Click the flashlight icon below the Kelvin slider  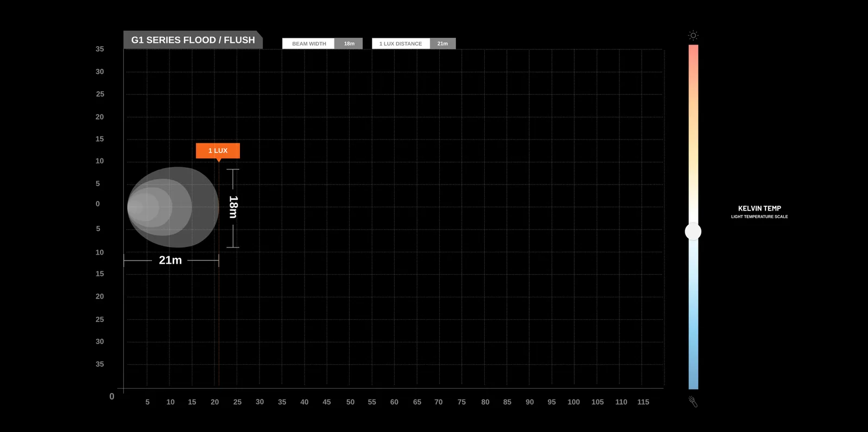(x=693, y=402)
